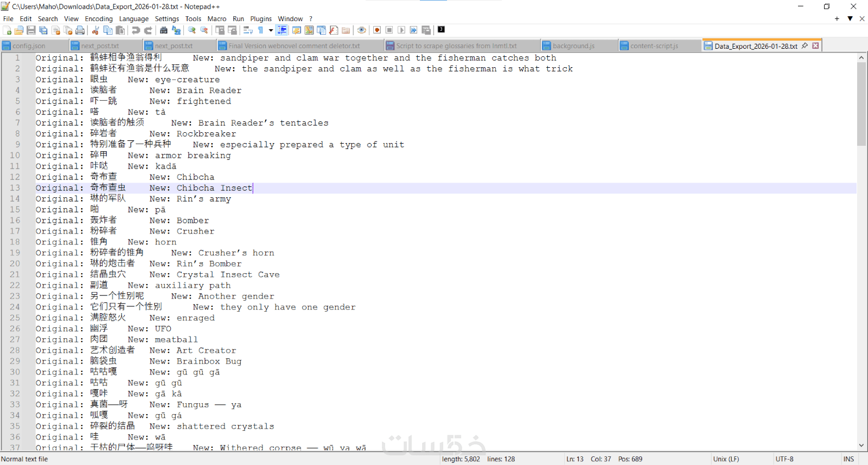Image resolution: width=868 pixels, height=465 pixels.
Task: Click the Zoom In toolbar icon
Action: [192, 30]
